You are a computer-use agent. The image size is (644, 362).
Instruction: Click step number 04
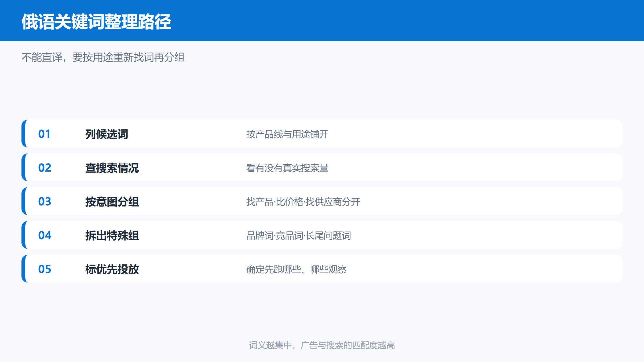45,235
